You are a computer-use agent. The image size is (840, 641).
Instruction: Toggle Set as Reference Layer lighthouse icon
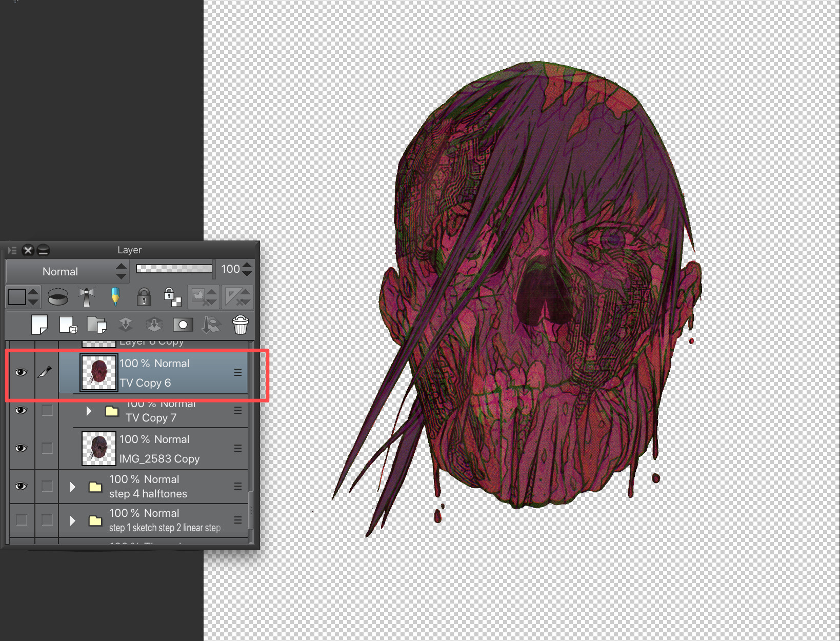pyautogui.click(x=87, y=297)
